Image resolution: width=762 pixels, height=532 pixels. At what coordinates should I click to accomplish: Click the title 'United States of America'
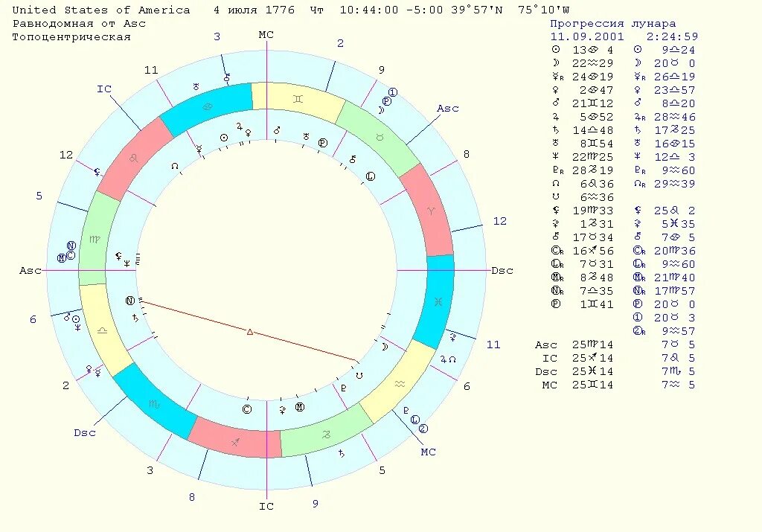pyautogui.click(x=101, y=10)
